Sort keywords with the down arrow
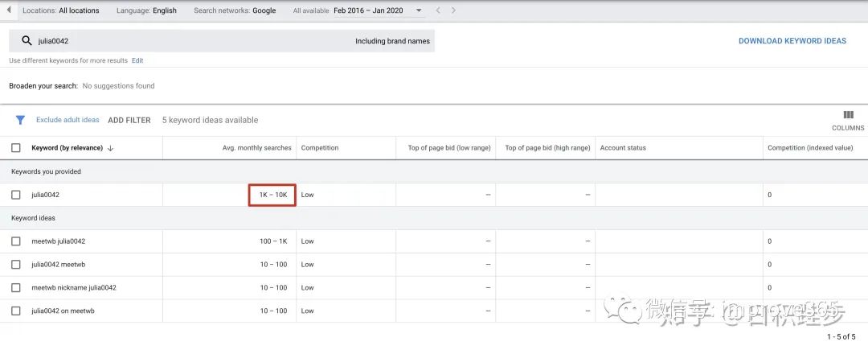The width and height of the screenshot is (868, 350). click(x=110, y=148)
